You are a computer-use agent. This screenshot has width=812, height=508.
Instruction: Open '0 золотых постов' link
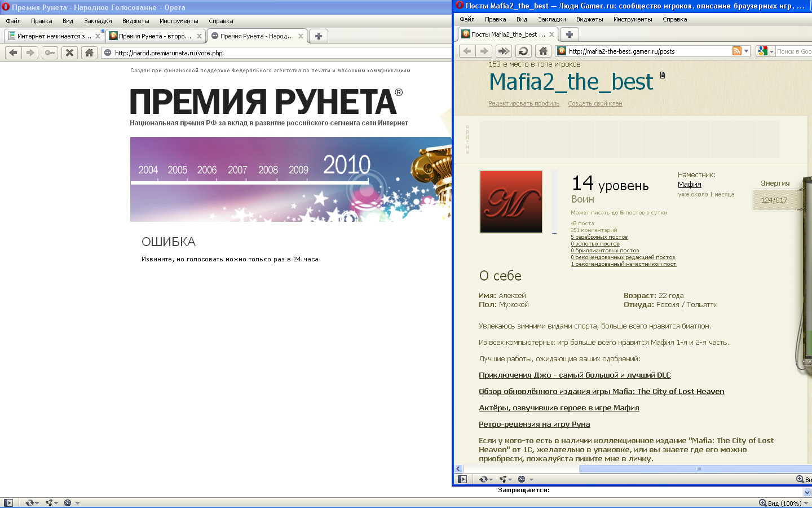tap(595, 244)
